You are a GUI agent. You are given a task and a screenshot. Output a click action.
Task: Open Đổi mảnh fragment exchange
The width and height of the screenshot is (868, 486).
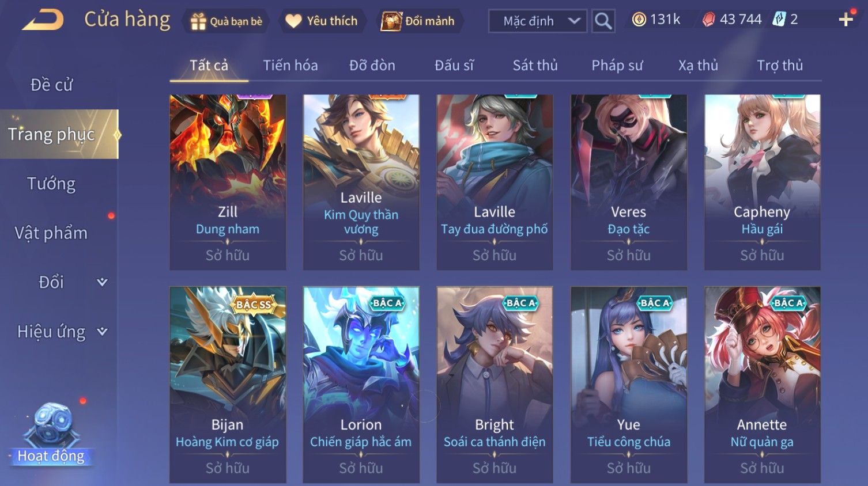[419, 21]
